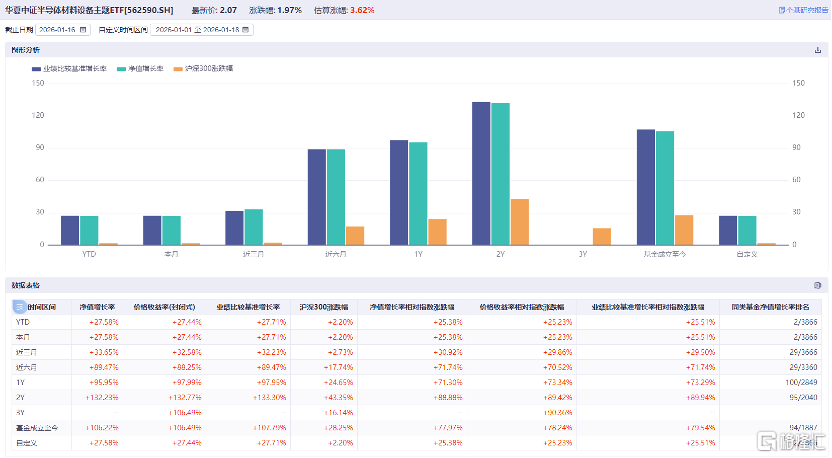Viewport: 832px width, 458px height.
Task: Click the cutoff date input 2026-01-16
Action: point(63,30)
